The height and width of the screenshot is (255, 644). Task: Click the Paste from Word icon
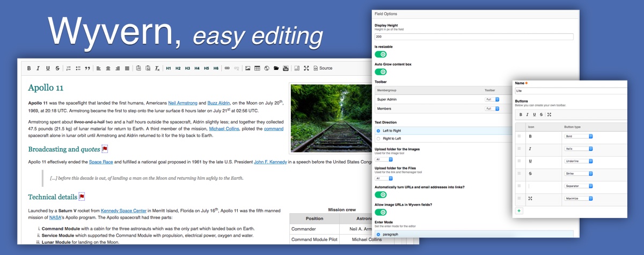[148, 68]
